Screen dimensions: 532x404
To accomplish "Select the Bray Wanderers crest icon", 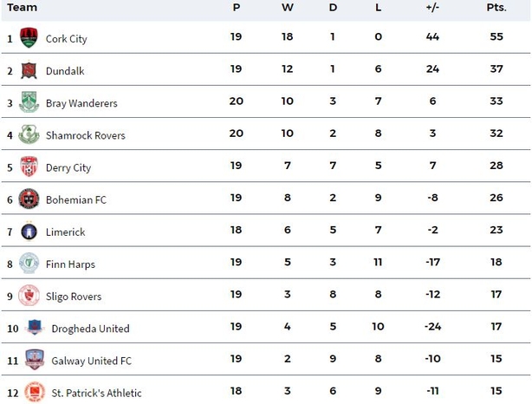I will pos(29,101).
